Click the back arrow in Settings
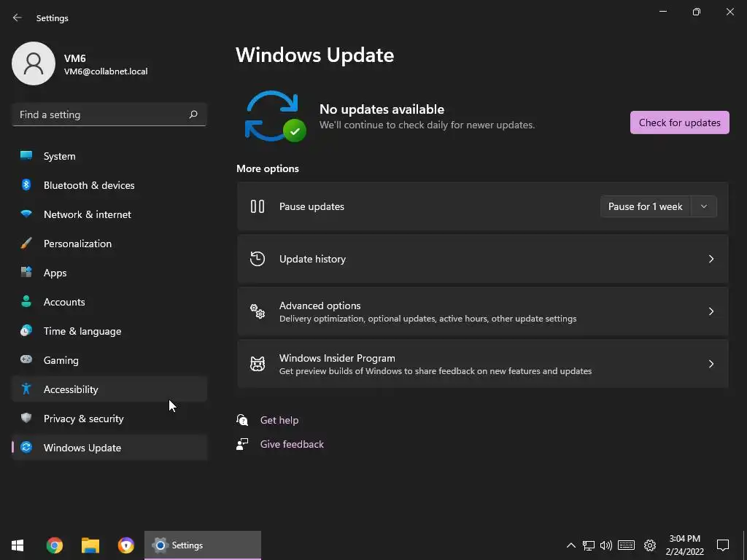Image resolution: width=747 pixels, height=560 pixels. pyautogui.click(x=18, y=17)
